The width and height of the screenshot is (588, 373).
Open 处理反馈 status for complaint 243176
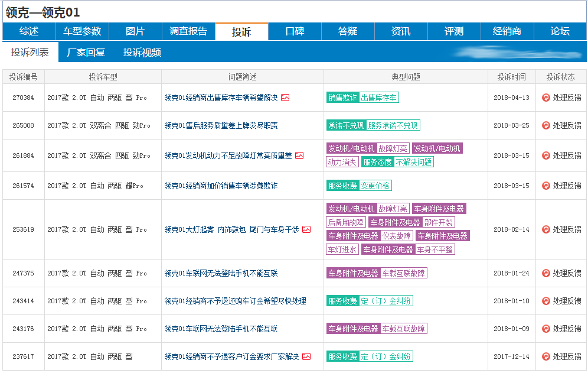567,329
